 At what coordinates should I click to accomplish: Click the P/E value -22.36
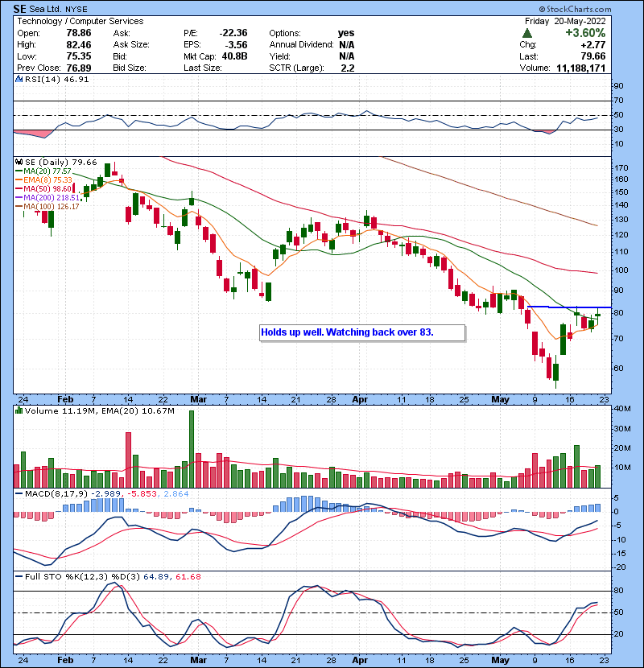pyautogui.click(x=233, y=33)
